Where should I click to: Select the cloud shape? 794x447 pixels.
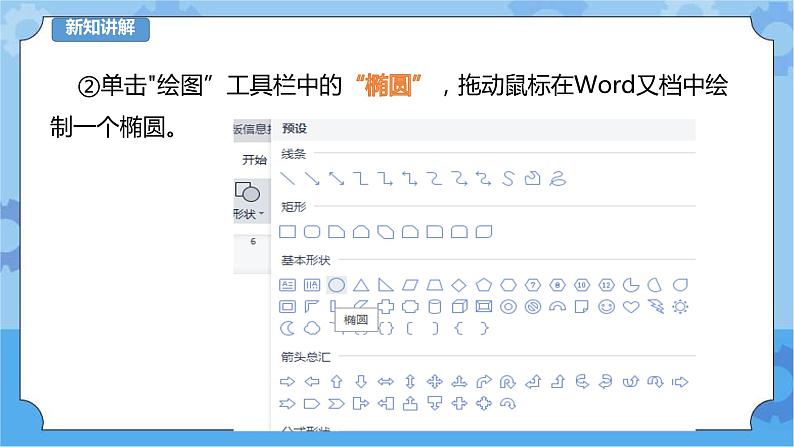tap(312, 328)
